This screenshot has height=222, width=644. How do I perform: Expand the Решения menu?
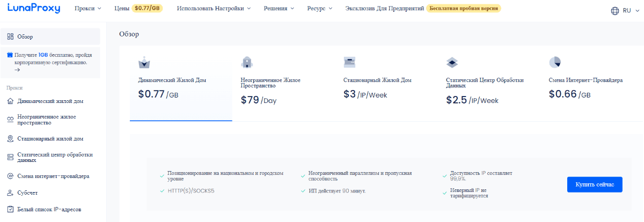pos(279,9)
